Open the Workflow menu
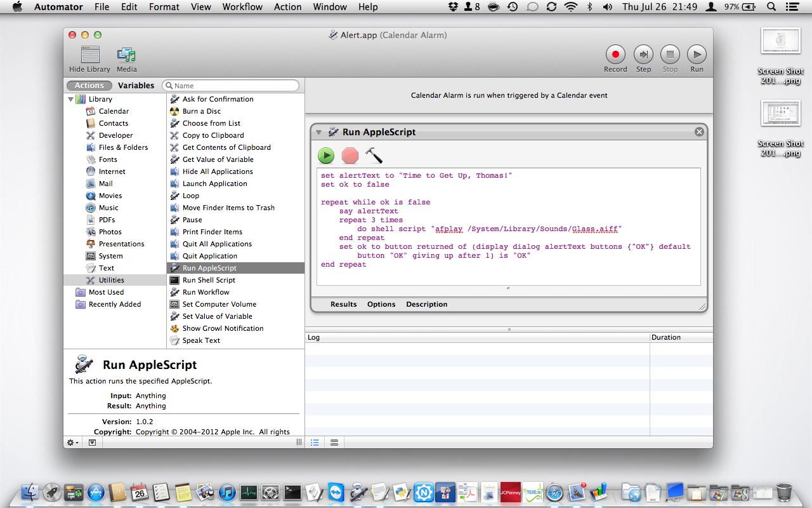The image size is (812, 508). (x=242, y=7)
